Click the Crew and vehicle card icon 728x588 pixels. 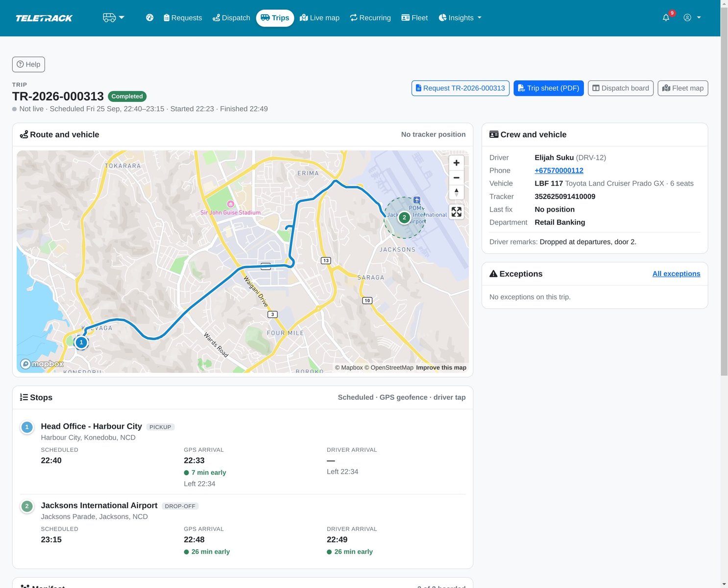pos(494,134)
